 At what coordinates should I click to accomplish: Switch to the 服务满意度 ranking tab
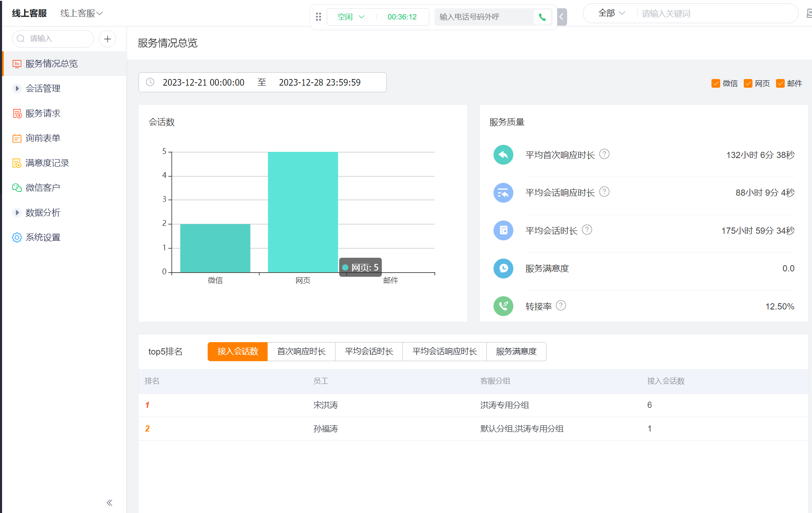[516, 352]
